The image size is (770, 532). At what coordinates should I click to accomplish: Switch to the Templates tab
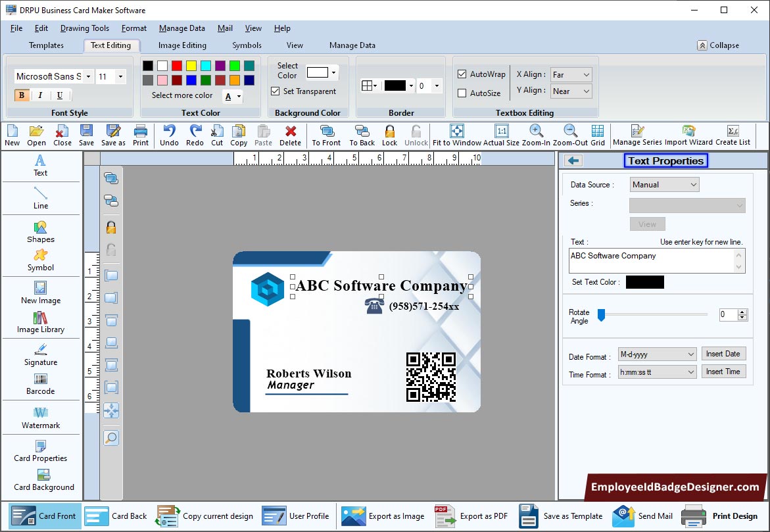click(46, 45)
